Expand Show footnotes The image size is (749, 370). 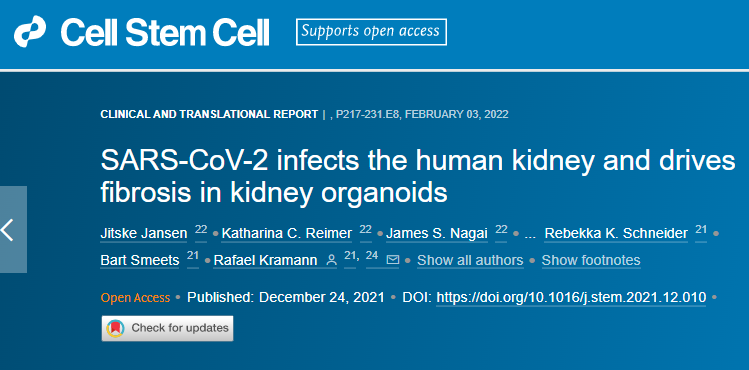tap(591, 260)
